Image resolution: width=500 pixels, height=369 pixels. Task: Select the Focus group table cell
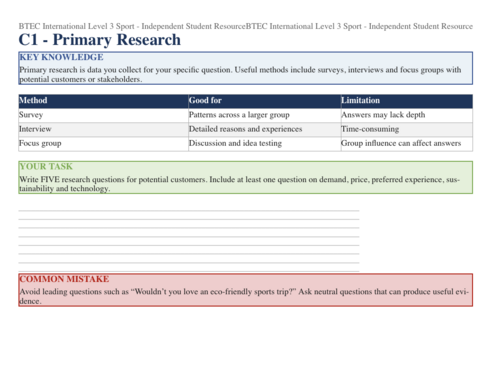click(x=103, y=144)
